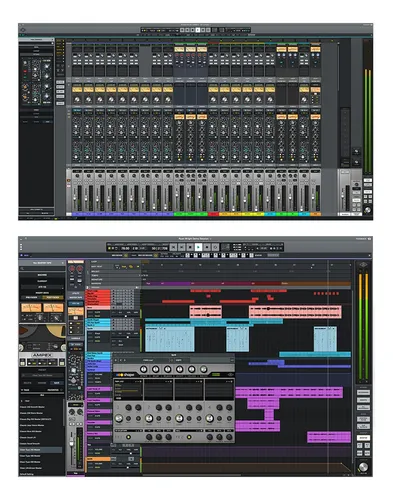Click the Stop button in lower transport bar
The image size is (393, 500).
coord(190,247)
